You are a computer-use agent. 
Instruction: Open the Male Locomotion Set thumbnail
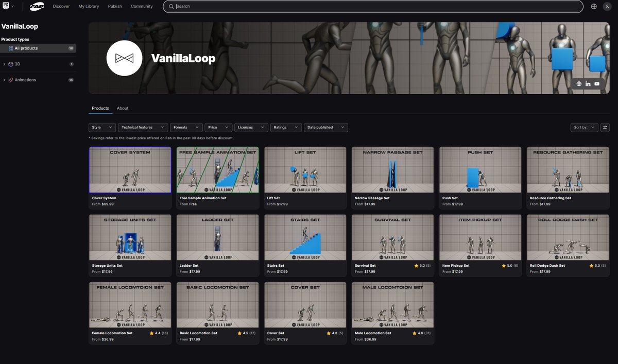pos(392,305)
